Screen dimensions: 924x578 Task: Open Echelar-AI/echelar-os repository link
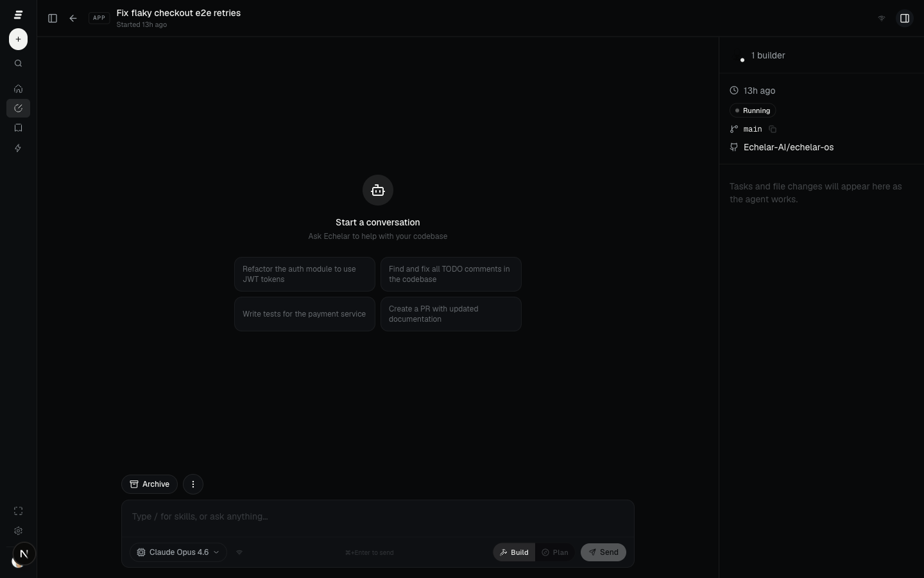coord(789,148)
